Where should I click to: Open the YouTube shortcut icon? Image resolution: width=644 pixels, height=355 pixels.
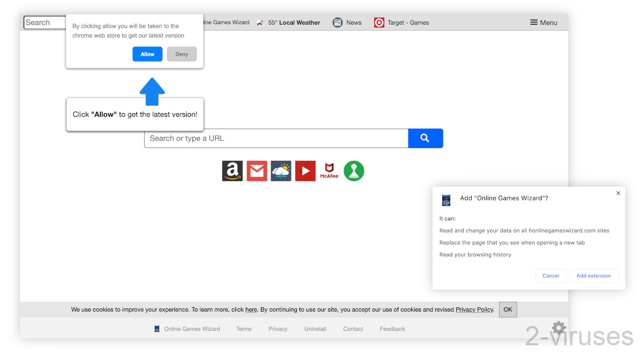click(x=305, y=171)
